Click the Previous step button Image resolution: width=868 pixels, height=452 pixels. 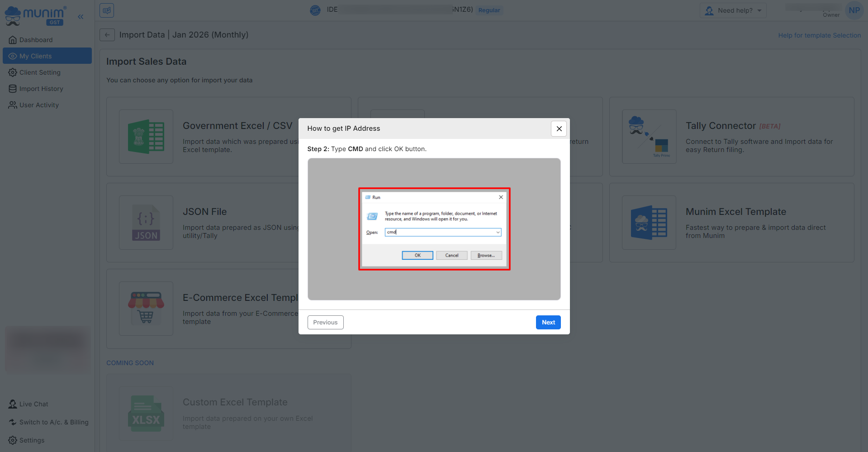click(x=325, y=322)
